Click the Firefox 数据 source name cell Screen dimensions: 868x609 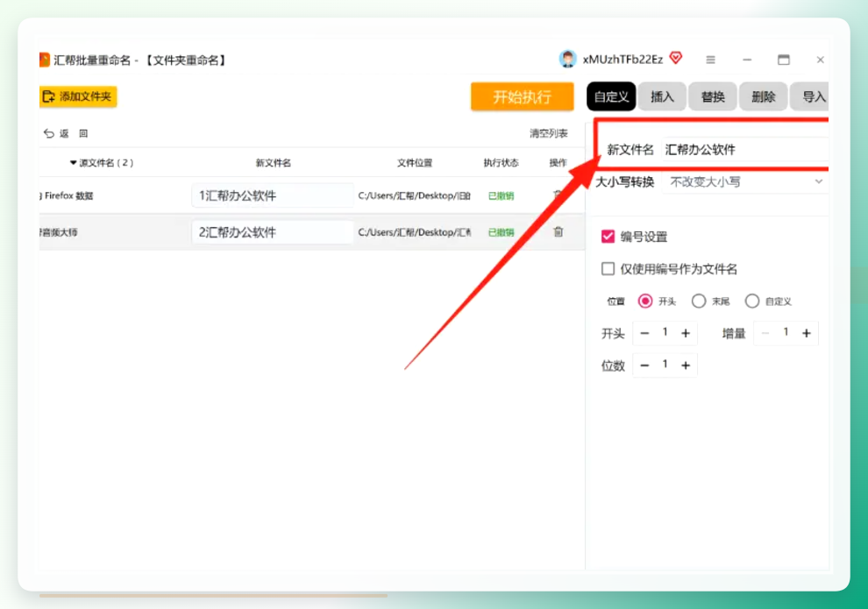(x=67, y=195)
